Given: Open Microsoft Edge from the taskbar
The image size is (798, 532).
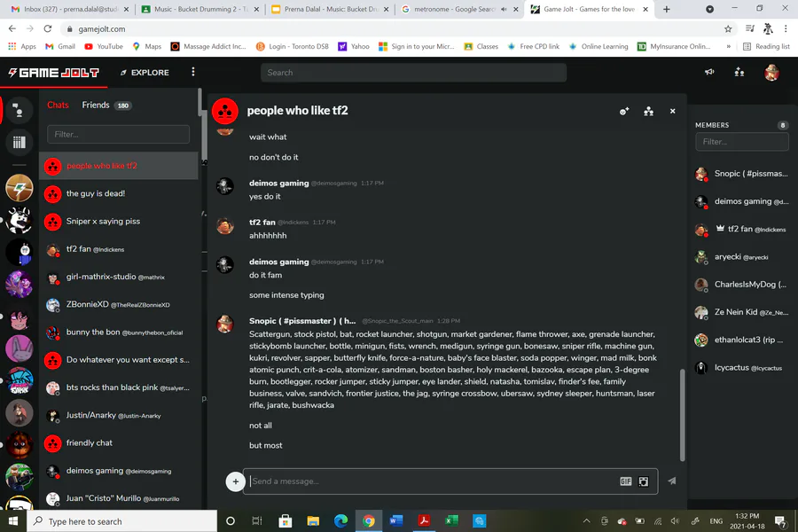Looking at the screenshot, I should (x=340, y=520).
